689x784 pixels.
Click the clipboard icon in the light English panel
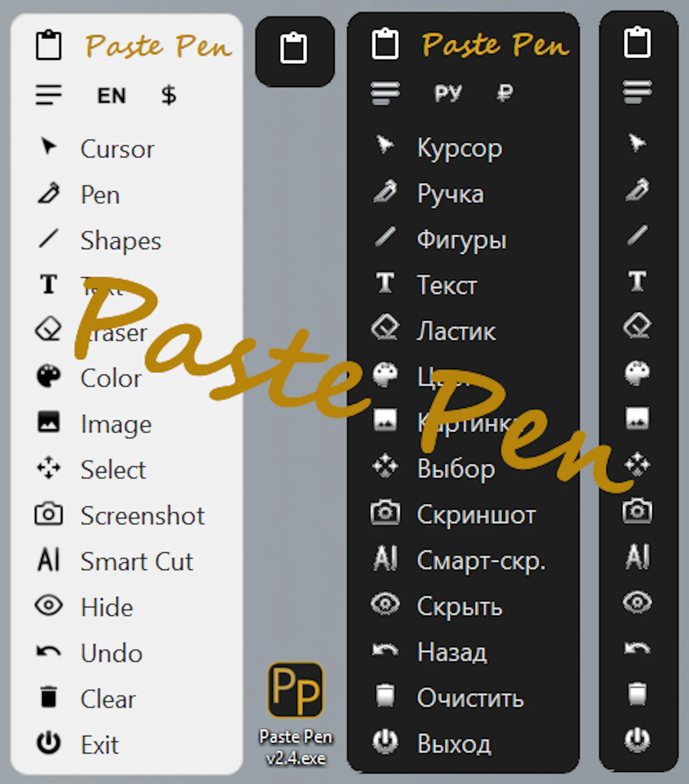point(48,45)
